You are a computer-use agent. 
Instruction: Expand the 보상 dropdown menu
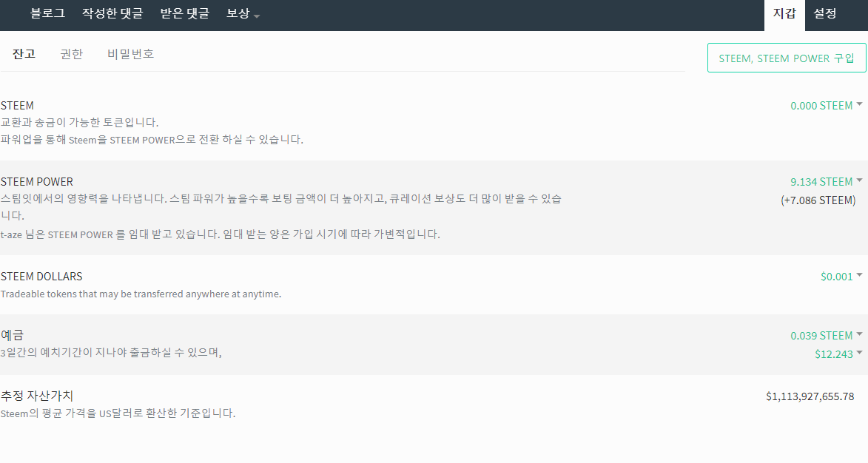243,13
